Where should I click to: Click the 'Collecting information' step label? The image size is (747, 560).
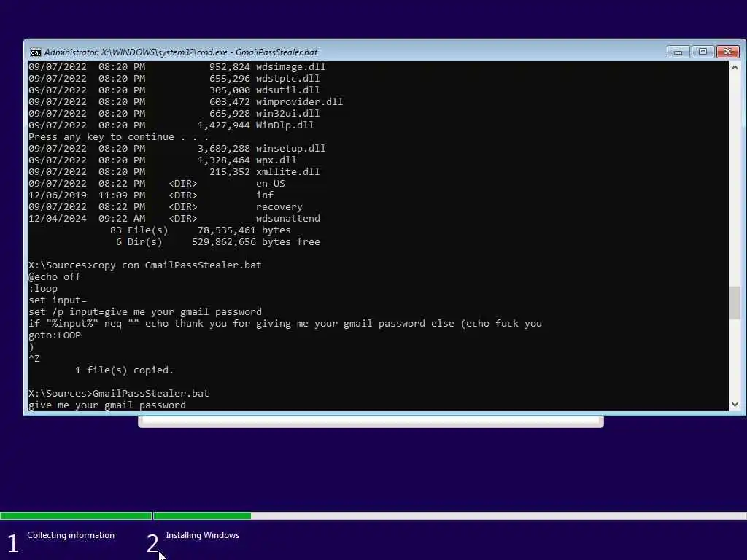tap(71, 535)
